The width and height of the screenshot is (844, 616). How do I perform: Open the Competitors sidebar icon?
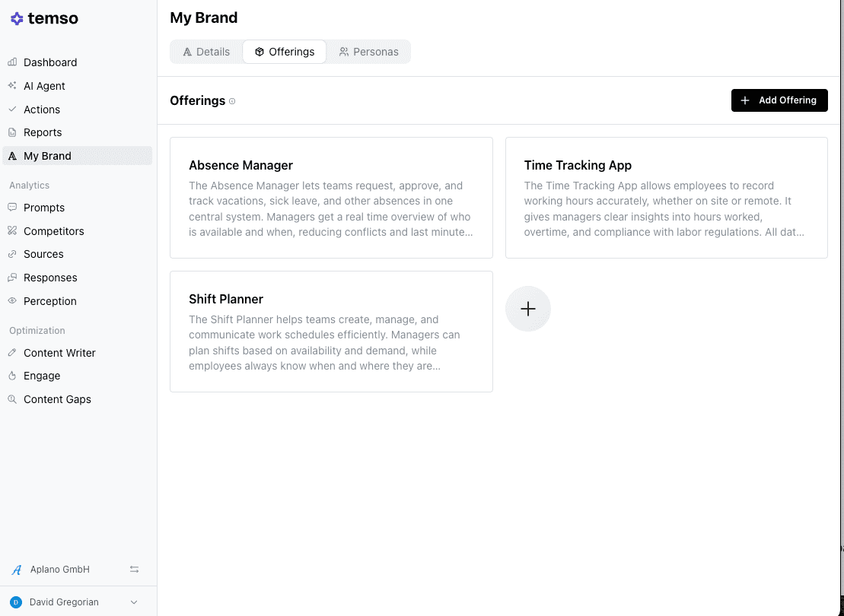(12, 231)
